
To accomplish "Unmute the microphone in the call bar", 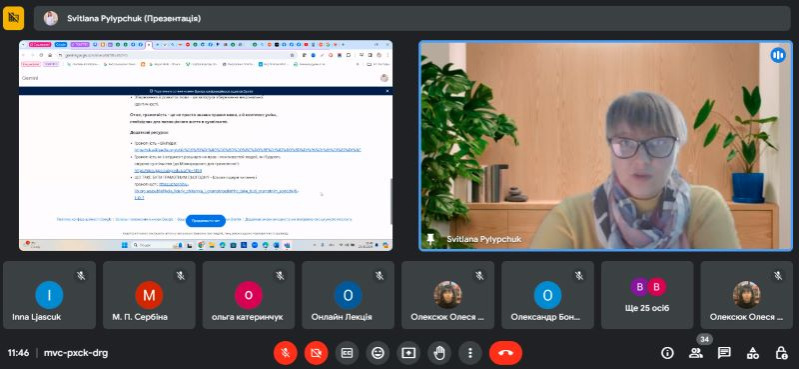I will click(x=285, y=353).
